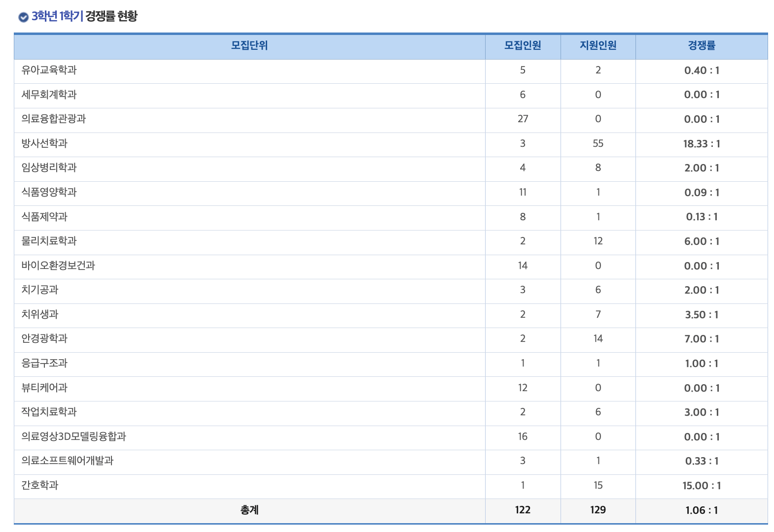Screen dimensions: 774x532
Task: Click the 3.50 : 1 competition rate
Action: pos(702,315)
